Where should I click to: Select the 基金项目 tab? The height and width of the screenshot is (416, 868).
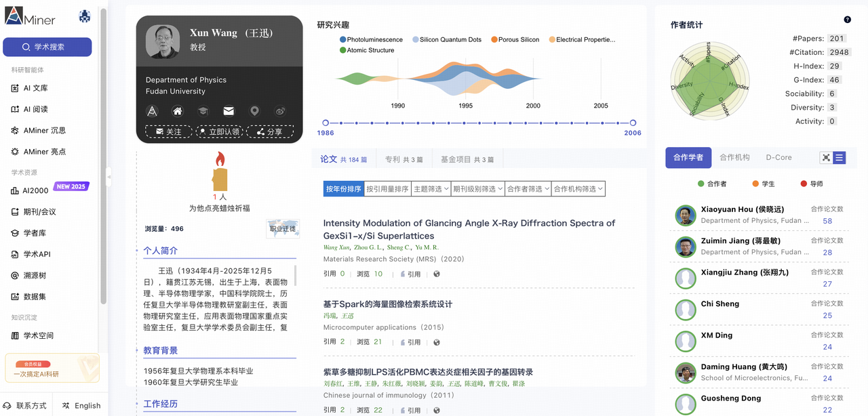pyautogui.click(x=467, y=159)
